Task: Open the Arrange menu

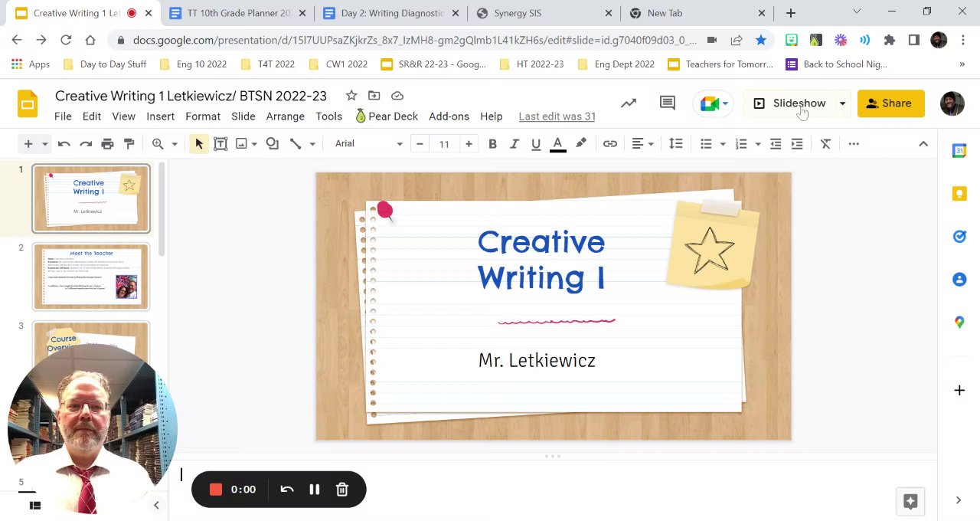Action: tap(286, 116)
